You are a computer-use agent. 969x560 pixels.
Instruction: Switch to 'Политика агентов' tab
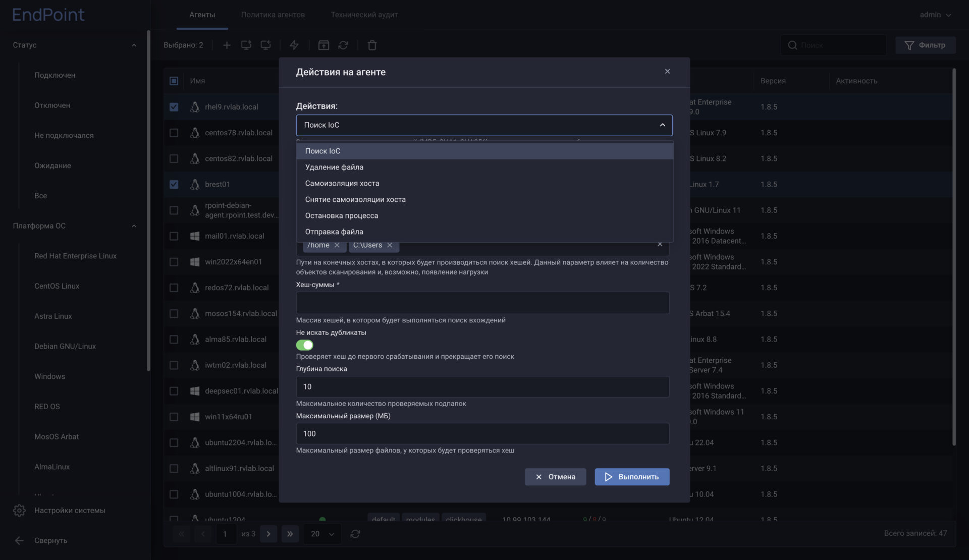tap(273, 15)
